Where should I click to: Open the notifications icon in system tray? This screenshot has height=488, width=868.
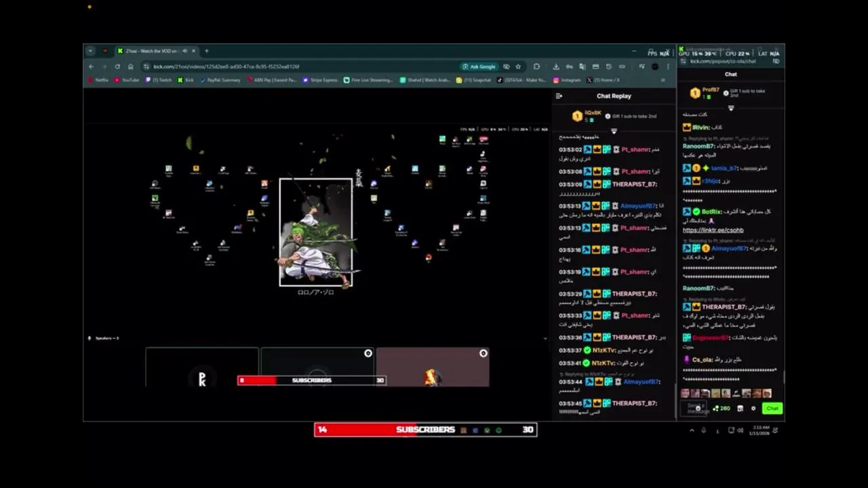point(775,430)
